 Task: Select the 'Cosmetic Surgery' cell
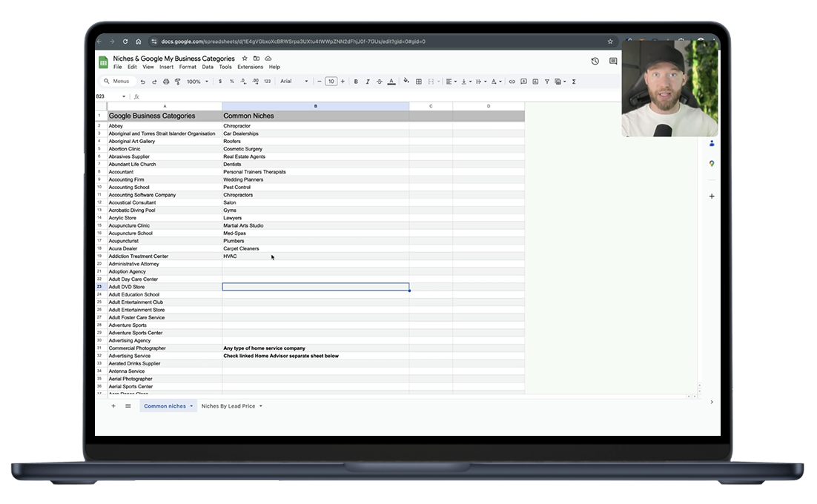point(316,149)
